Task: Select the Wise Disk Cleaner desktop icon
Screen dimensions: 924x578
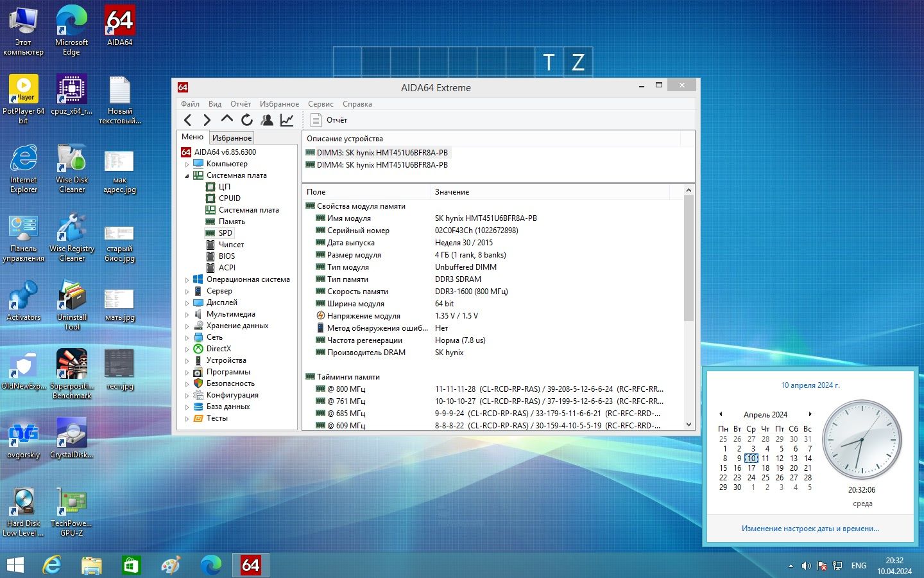Action: coord(71,168)
